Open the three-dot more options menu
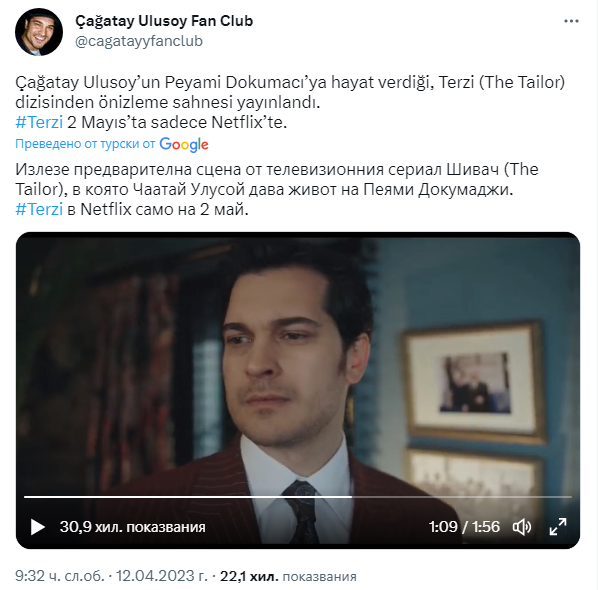The height and width of the screenshot is (590, 598). coord(571,21)
